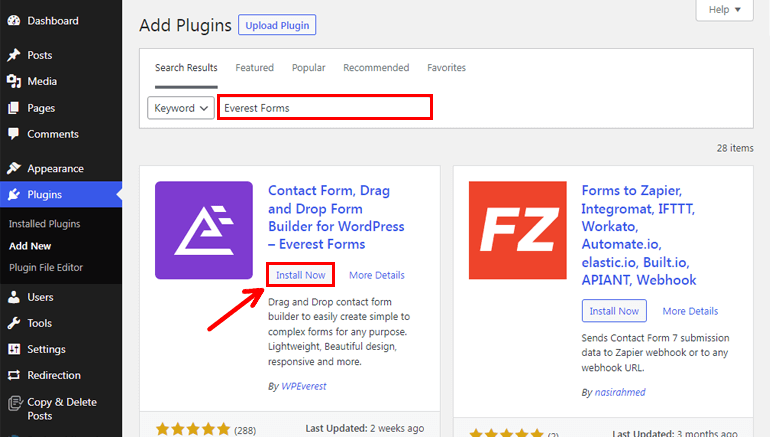Switch to the Favorites tab

pyautogui.click(x=446, y=68)
